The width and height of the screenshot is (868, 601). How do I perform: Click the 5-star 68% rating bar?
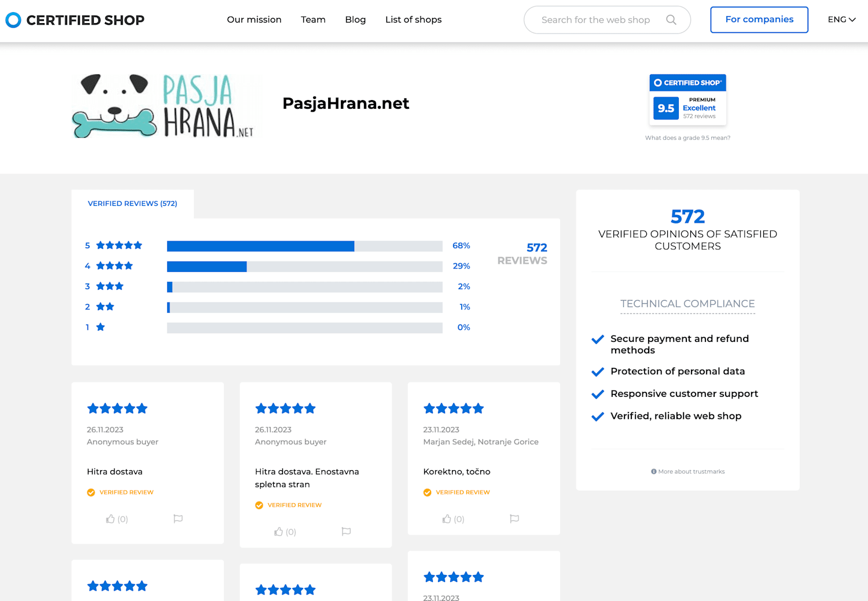pos(304,246)
